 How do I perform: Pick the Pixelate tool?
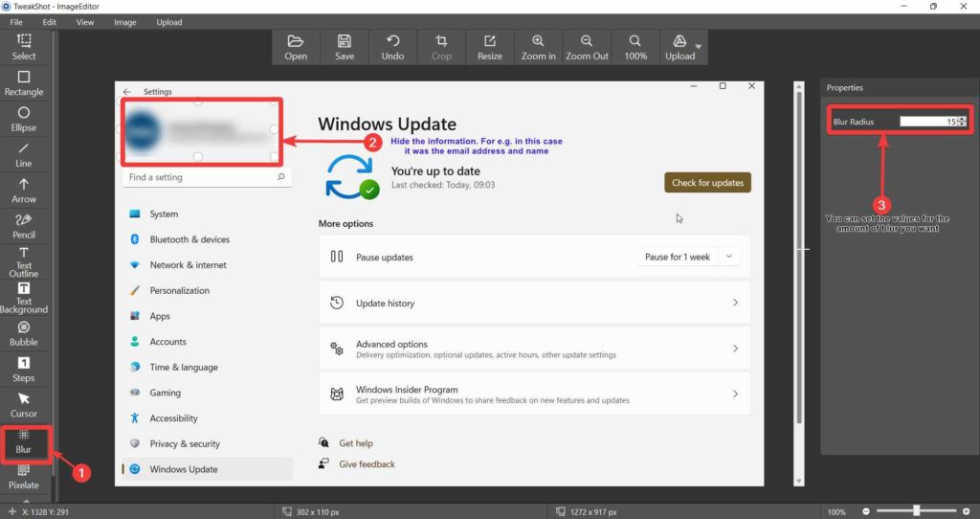tap(24, 477)
